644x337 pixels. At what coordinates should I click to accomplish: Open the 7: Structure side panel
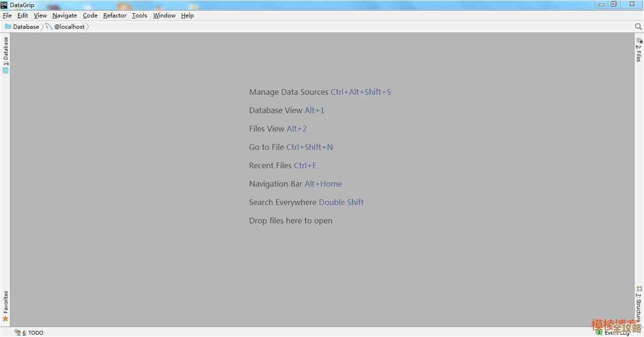click(639, 304)
